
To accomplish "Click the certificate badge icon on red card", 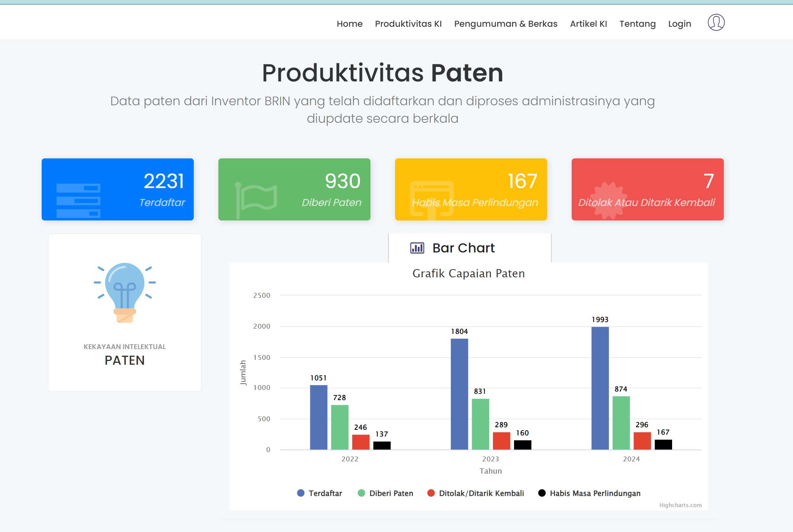I will [x=609, y=201].
